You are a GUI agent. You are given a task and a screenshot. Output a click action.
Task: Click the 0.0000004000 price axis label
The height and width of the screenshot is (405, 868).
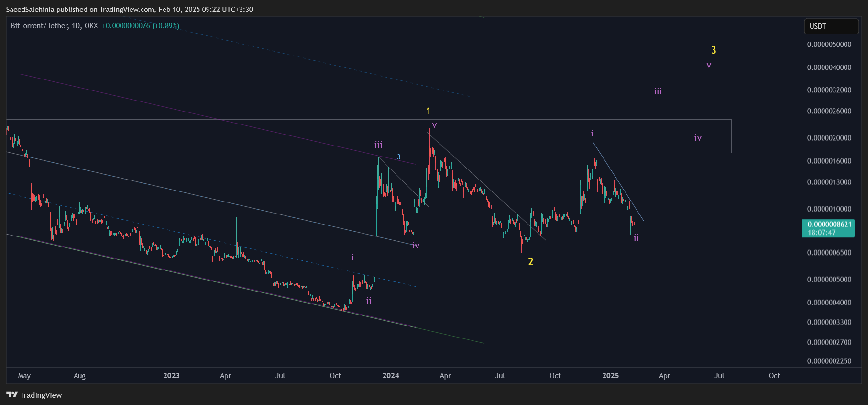click(x=829, y=303)
